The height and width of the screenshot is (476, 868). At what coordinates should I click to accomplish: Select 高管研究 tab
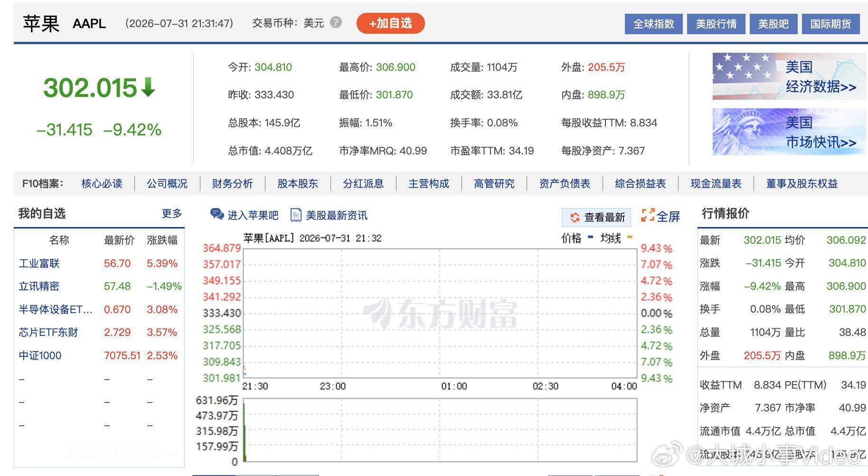[494, 183]
